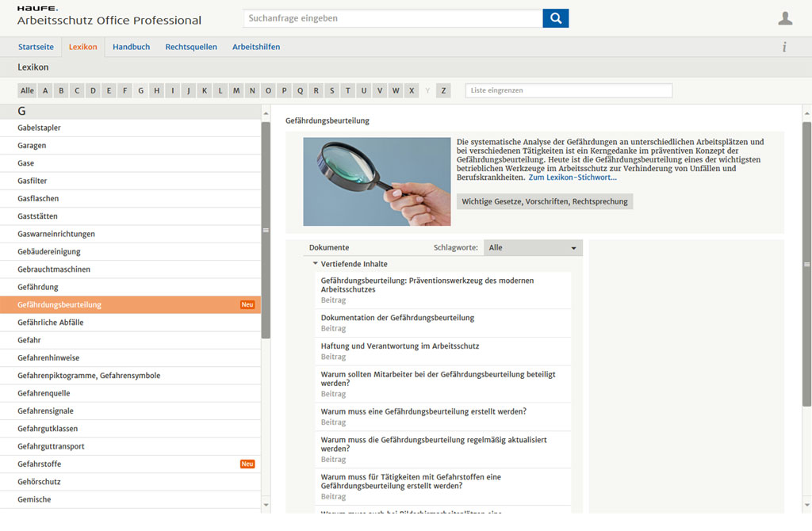This screenshot has height=531, width=812.
Task: Open the Gebäudereinigung entry
Action: click(x=130, y=251)
